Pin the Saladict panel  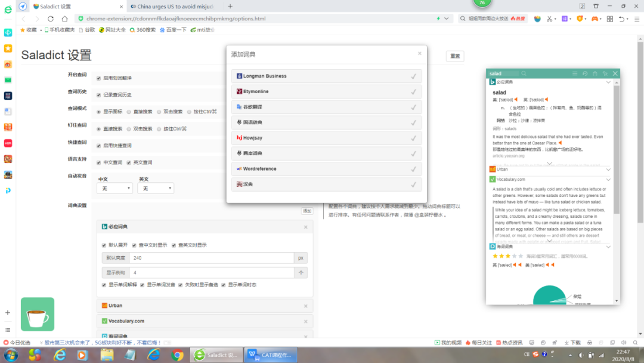605,73
